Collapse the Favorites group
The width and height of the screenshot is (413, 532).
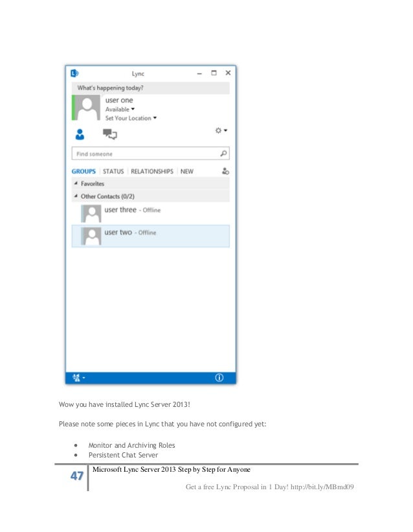coord(76,183)
